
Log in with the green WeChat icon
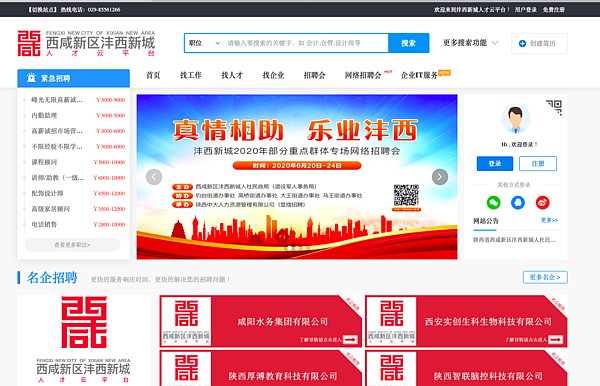click(x=493, y=202)
